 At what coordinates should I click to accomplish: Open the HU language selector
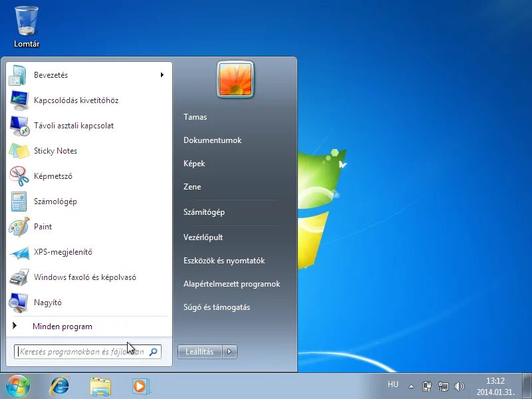[393, 384]
